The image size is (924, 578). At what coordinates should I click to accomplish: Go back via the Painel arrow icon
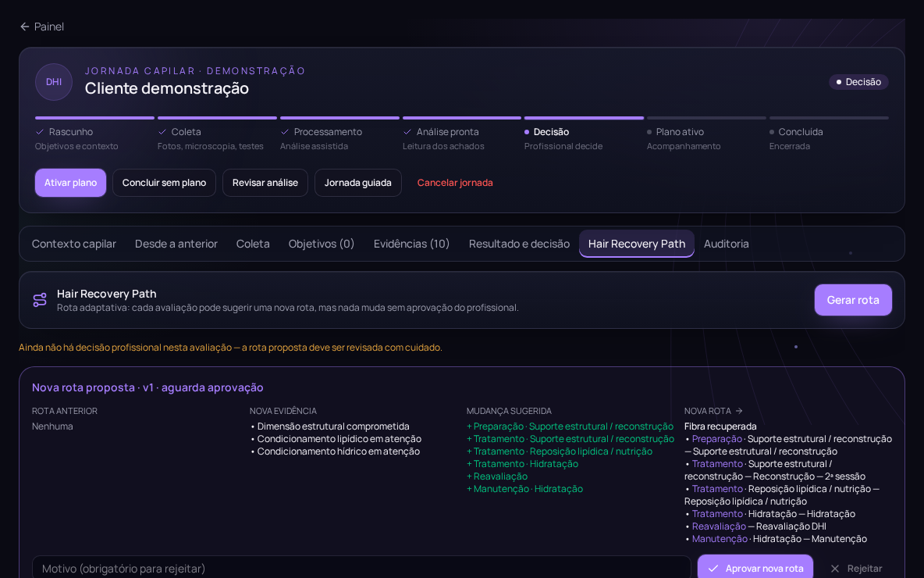click(25, 27)
